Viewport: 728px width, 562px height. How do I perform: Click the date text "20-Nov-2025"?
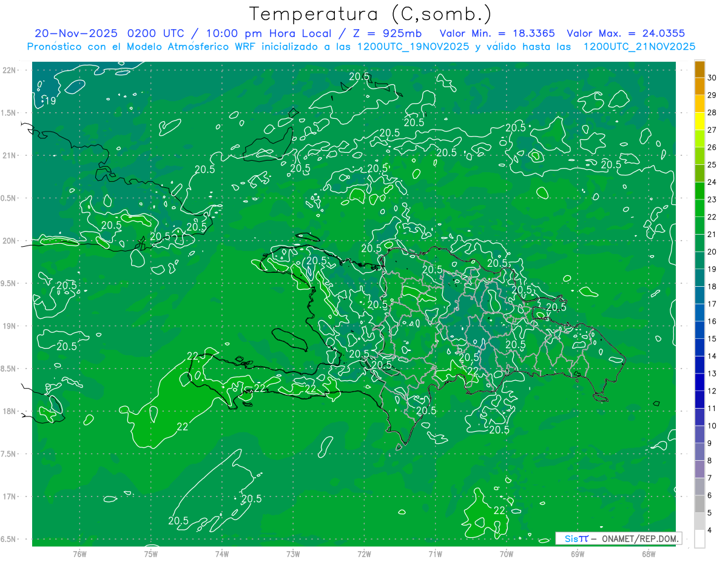[x=75, y=33]
